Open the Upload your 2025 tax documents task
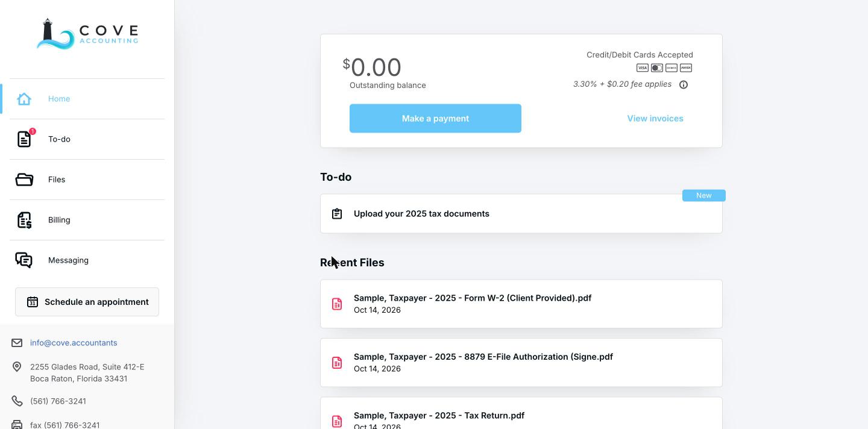 pyautogui.click(x=521, y=214)
